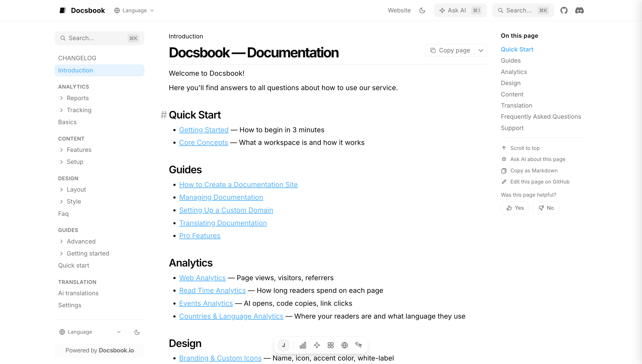Open the Translating Documentation link
Screen dimensions: 642x364
(223, 223)
